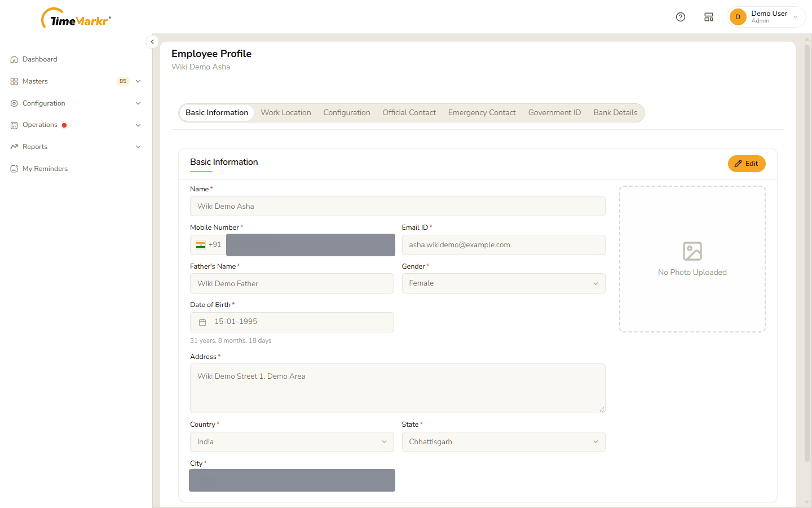Select the Basic Information tab
This screenshot has height=508, width=812.
click(217, 113)
